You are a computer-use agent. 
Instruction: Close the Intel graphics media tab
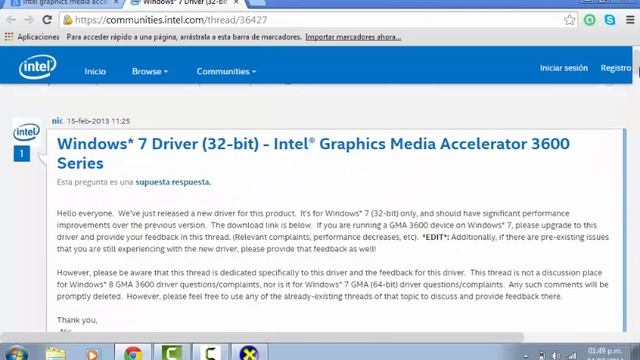(116, 2)
